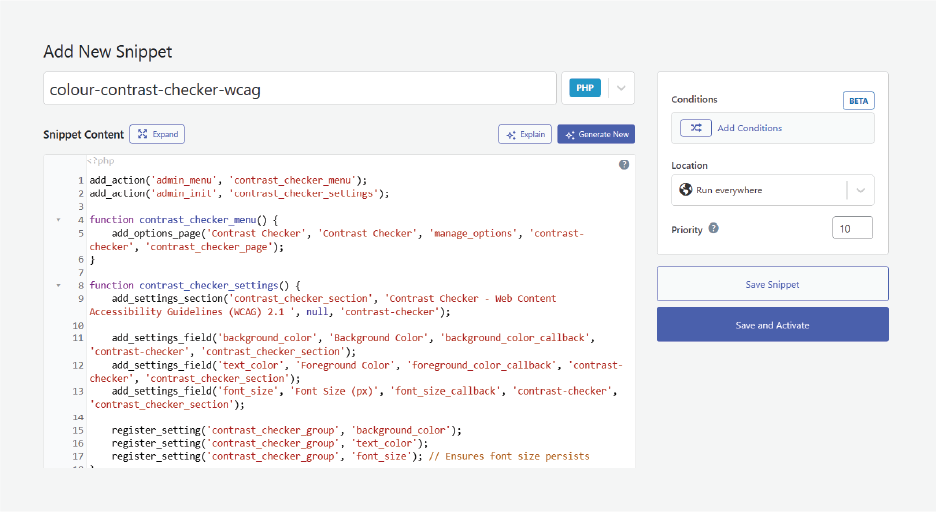The image size is (936, 512).
Task: Open the code type chevron beside PHP
Action: click(621, 88)
